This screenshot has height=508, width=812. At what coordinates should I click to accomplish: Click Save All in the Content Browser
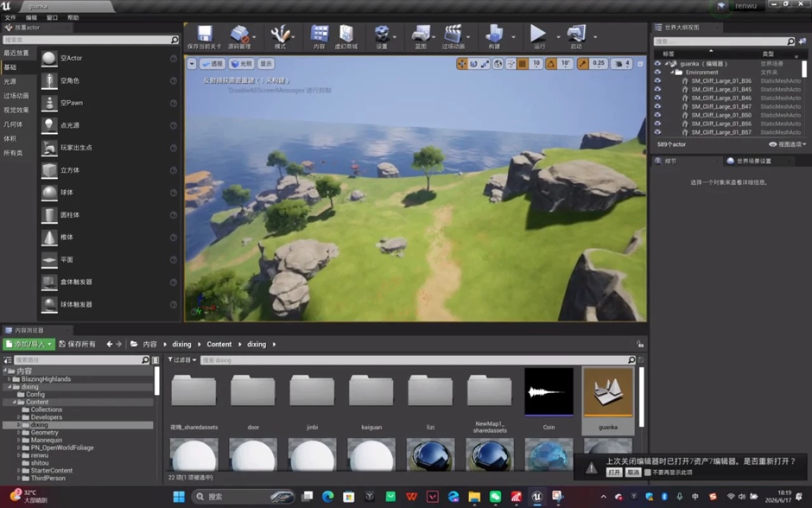click(x=77, y=344)
